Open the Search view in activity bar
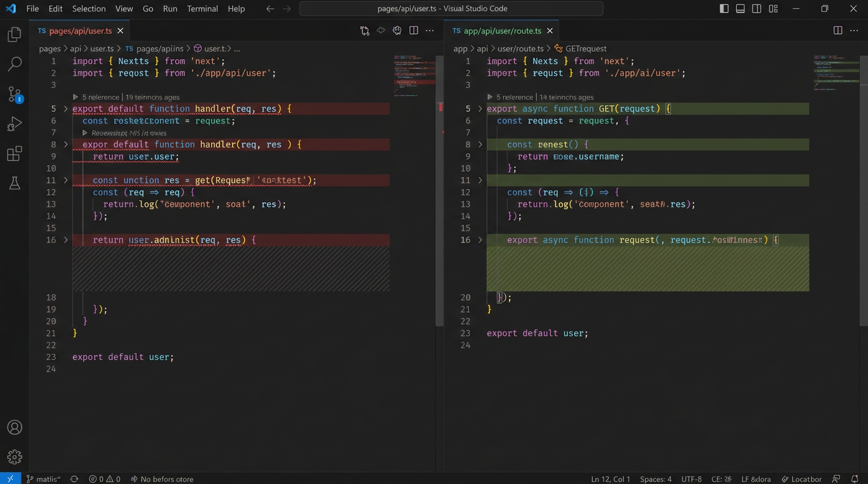868x484 pixels. (15, 64)
